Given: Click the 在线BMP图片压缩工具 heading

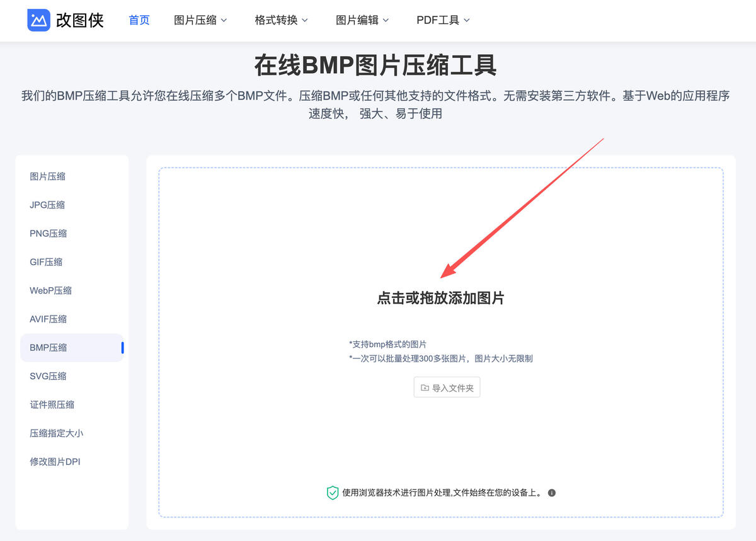Looking at the screenshot, I should point(375,65).
